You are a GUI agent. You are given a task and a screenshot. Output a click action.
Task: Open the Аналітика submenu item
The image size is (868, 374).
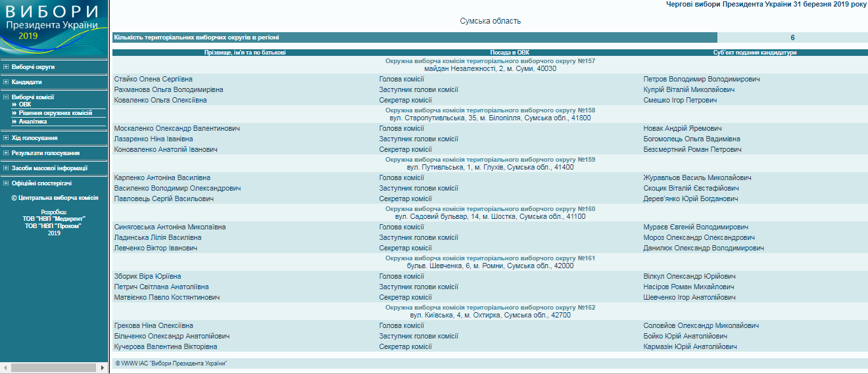pos(33,122)
